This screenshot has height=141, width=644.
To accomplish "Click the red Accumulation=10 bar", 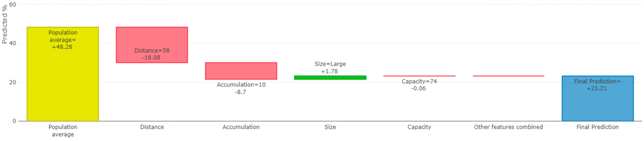I will [x=241, y=71].
